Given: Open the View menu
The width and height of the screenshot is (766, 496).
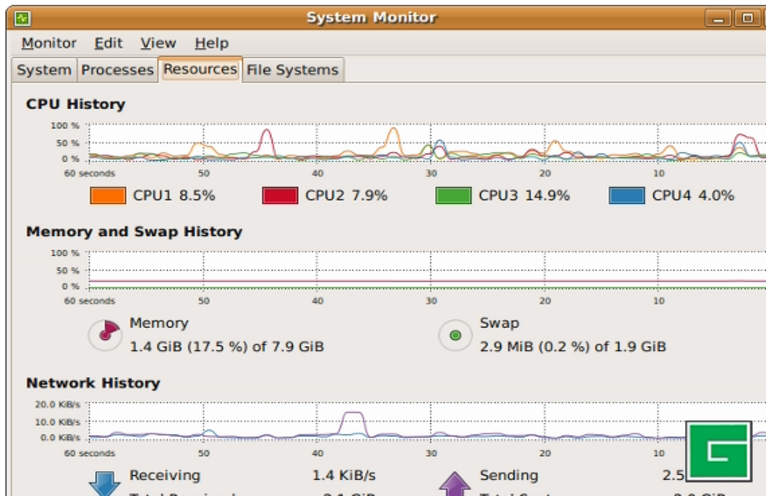Looking at the screenshot, I should click(x=158, y=43).
